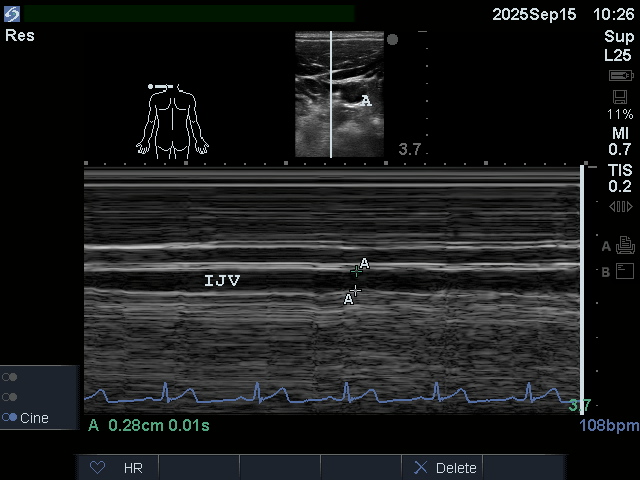Click the 3.7 depth value near 2D image
This screenshot has width=640, height=480.
coord(409,149)
